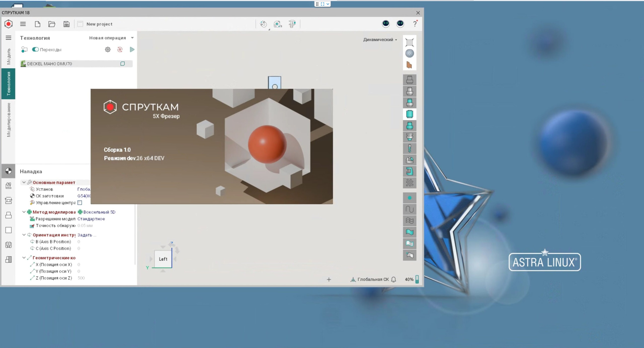Open project with the folder icon

(52, 24)
